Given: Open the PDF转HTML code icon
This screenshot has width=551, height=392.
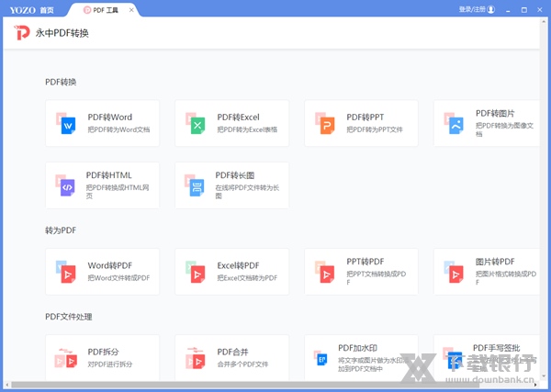Looking at the screenshot, I should pyautogui.click(x=65, y=185).
